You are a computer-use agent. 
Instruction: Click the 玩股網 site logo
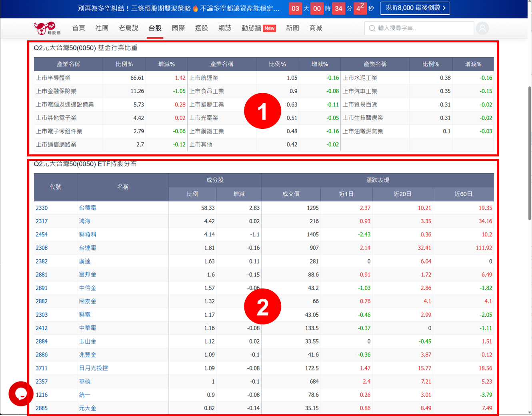tap(47, 28)
